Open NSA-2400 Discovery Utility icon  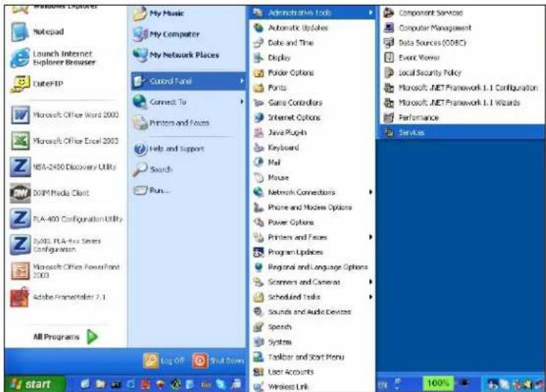click(x=20, y=167)
